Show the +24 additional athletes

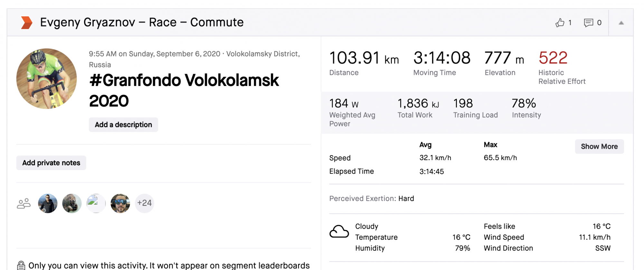(144, 203)
